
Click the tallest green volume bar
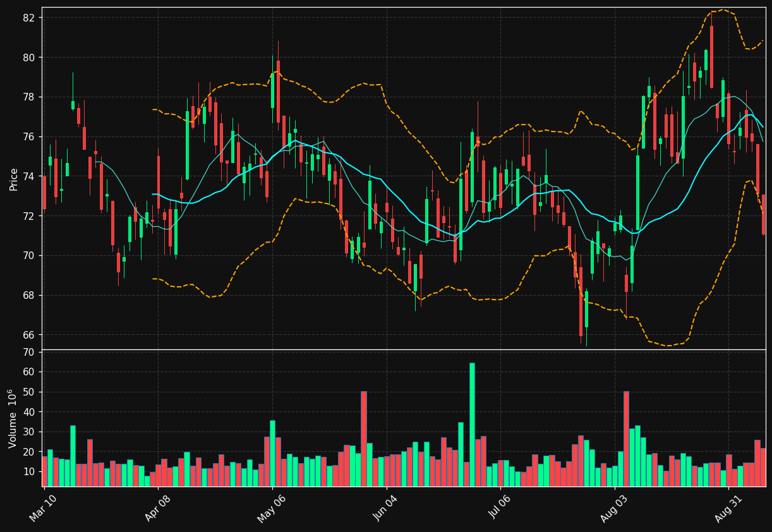(x=472, y=425)
